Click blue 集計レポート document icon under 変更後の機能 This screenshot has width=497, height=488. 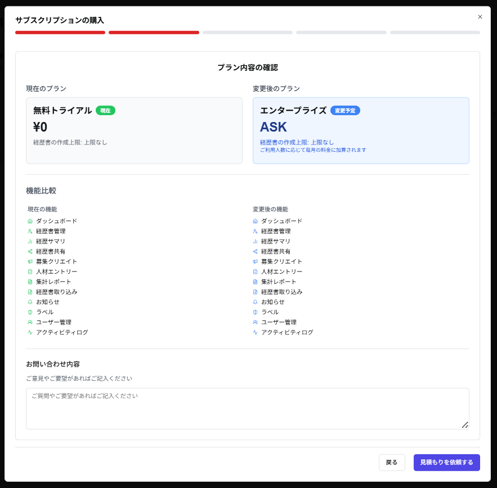click(x=255, y=282)
